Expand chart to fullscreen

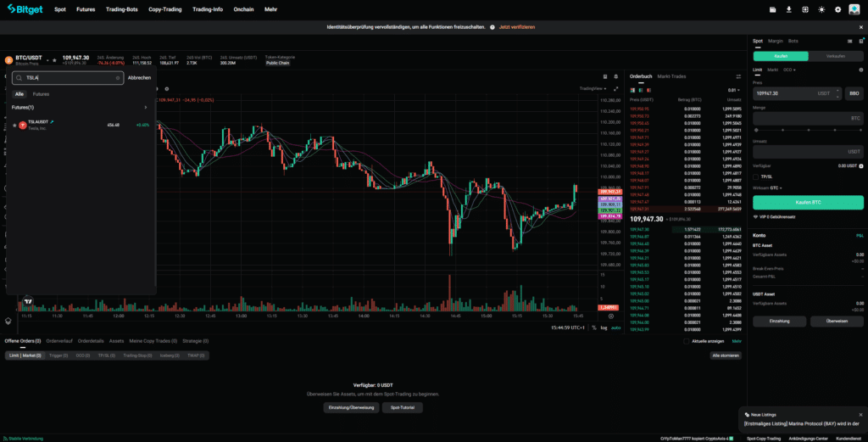(616, 88)
